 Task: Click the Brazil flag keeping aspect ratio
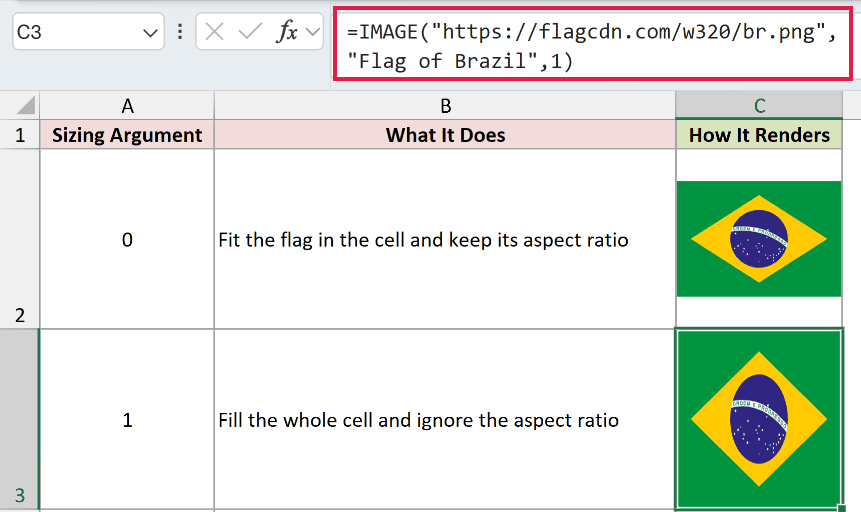coord(759,238)
